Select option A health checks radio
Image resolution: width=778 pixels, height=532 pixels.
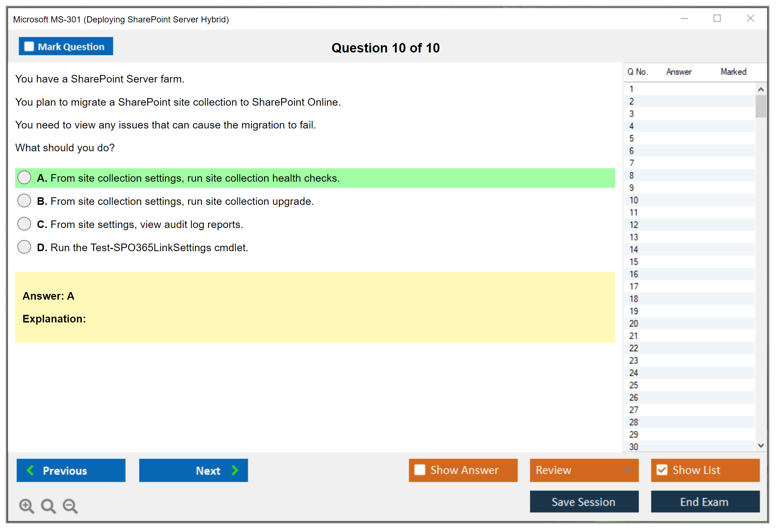pos(24,178)
